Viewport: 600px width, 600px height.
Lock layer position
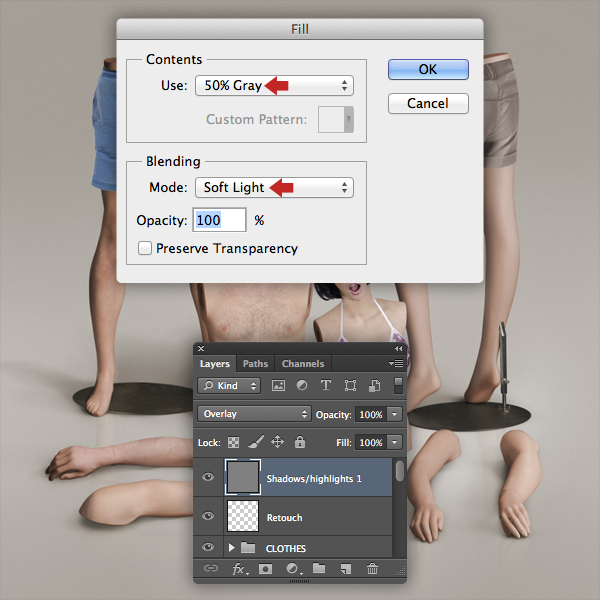point(277,442)
